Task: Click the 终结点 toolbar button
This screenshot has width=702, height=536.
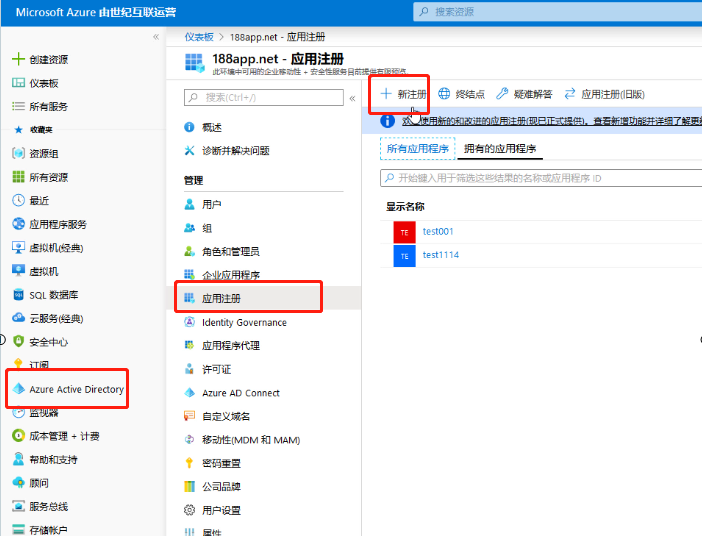Action: coord(462,94)
